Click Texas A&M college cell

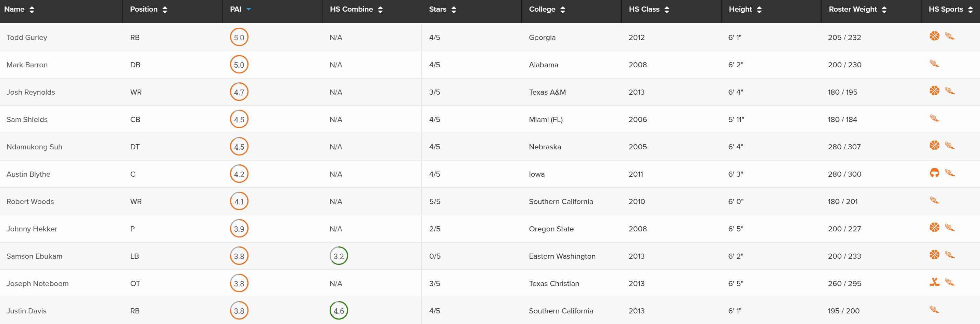click(547, 92)
